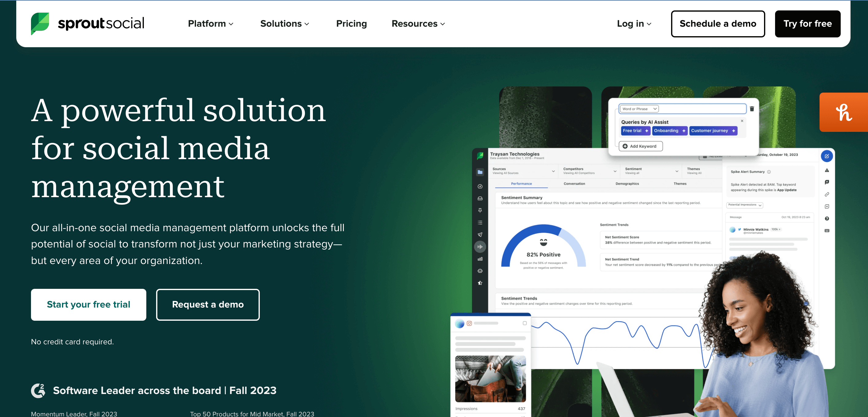Expand the Resources navigation menu
Image resolution: width=868 pixels, height=417 pixels.
click(418, 24)
